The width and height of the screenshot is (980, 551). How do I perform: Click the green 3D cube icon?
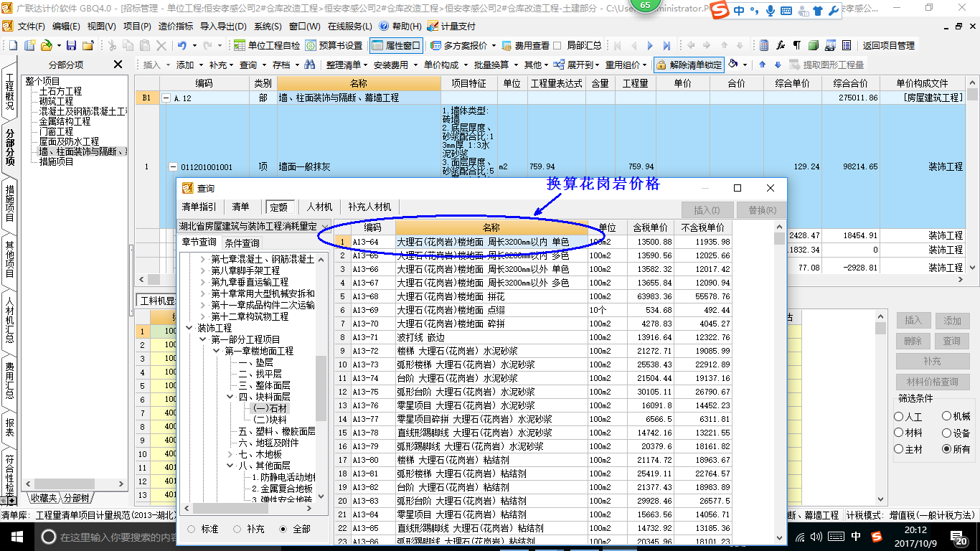click(814, 45)
